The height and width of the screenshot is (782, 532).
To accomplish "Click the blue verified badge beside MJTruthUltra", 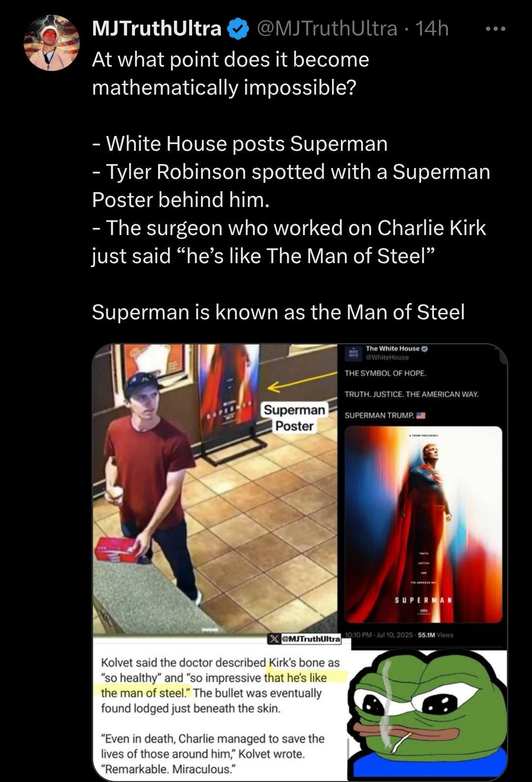I will pyautogui.click(x=237, y=29).
